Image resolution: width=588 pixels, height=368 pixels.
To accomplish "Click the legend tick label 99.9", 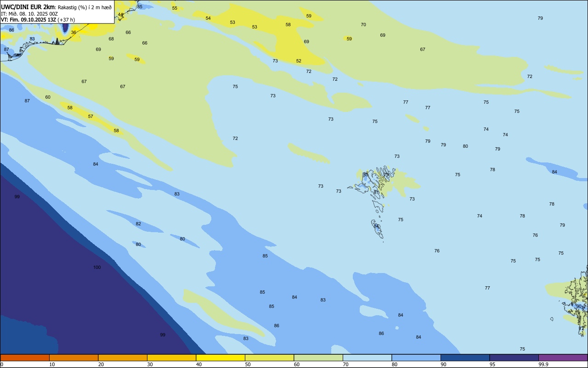I will (543, 364).
